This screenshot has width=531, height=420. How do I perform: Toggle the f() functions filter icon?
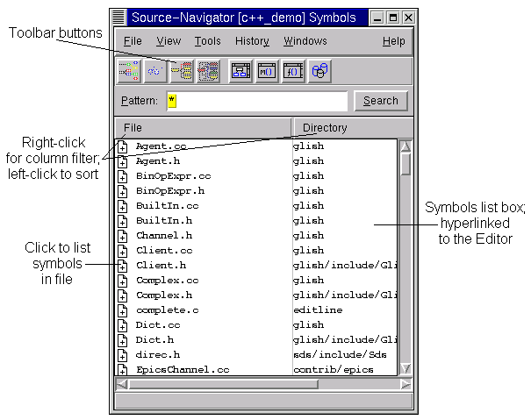[x=293, y=71]
